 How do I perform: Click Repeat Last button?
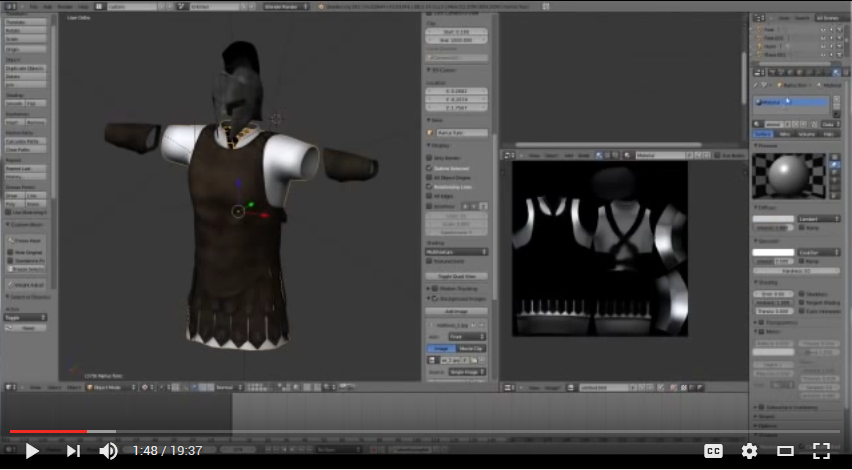click(26, 168)
